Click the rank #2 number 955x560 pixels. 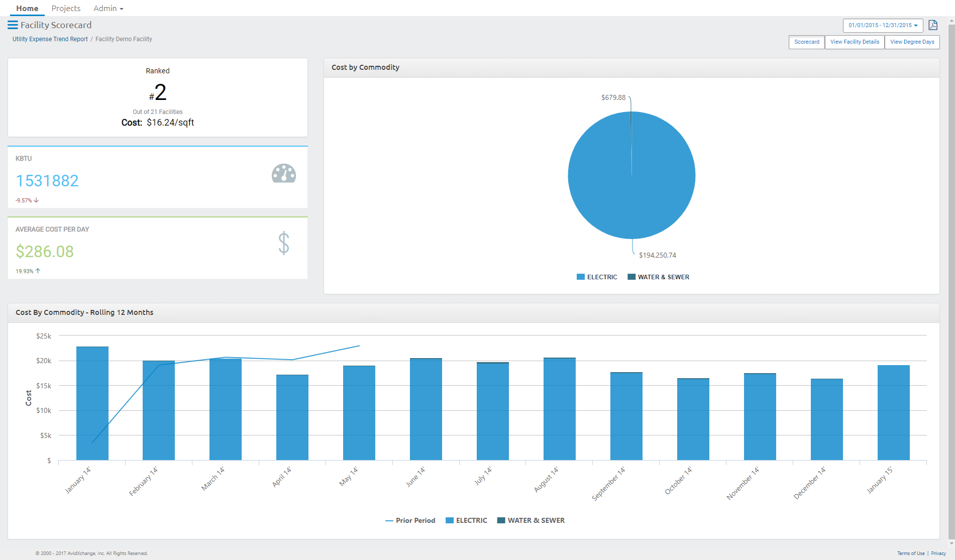point(158,92)
